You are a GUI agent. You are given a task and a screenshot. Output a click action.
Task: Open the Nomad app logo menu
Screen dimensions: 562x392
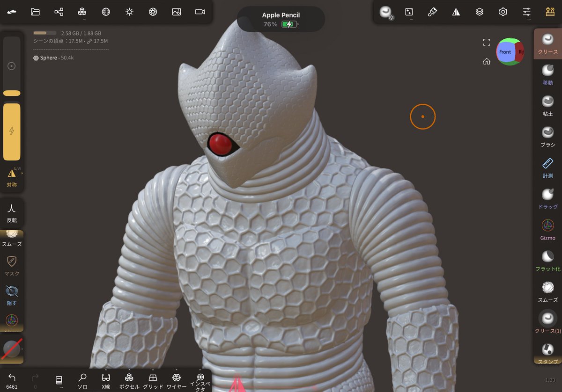click(12, 12)
